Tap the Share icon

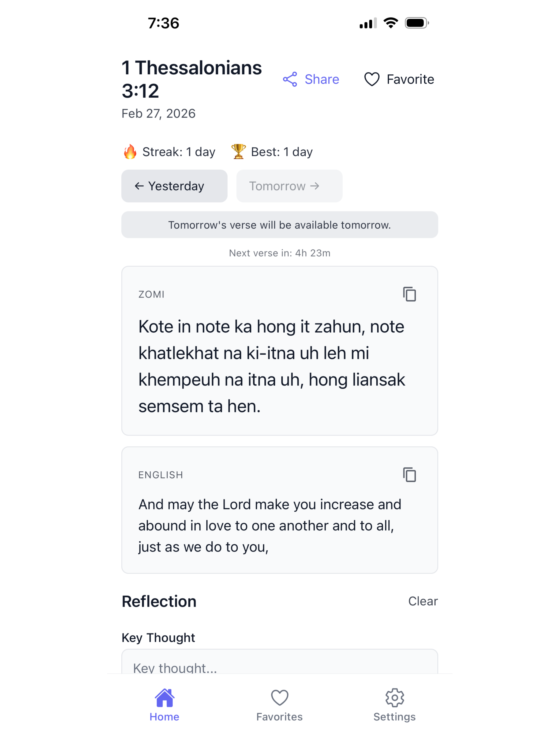tap(290, 79)
